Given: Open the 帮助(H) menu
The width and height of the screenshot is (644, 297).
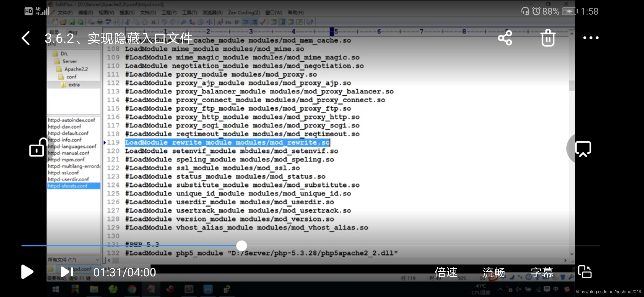Looking at the screenshot, I should click(x=296, y=13).
